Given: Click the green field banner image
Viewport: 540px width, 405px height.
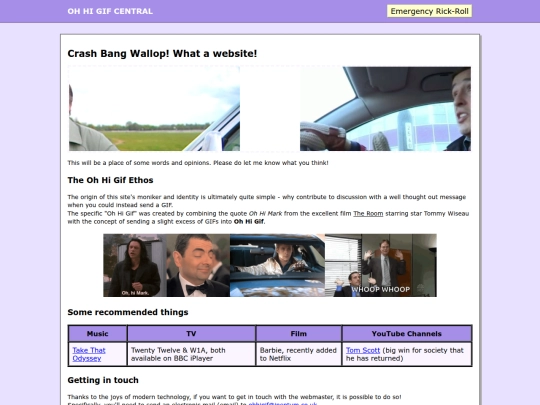Looking at the screenshot, I should pyautogui.click(x=154, y=109).
